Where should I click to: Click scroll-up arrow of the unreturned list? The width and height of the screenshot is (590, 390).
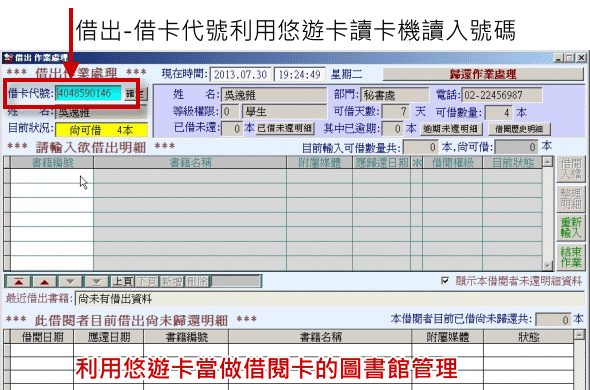579,335
